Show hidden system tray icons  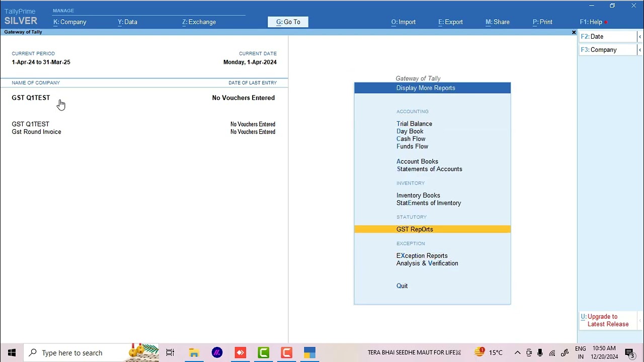tap(517, 352)
